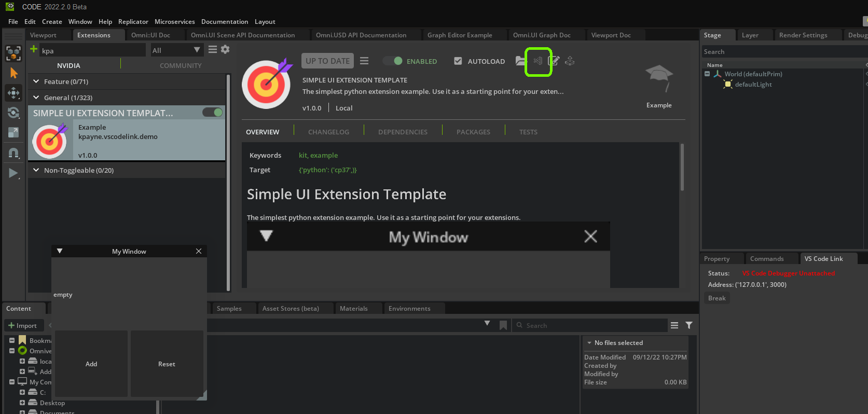Collapse the No files selected section

tap(589, 343)
